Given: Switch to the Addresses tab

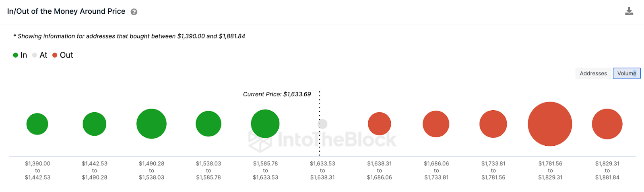Looking at the screenshot, I should click(x=593, y=73).
